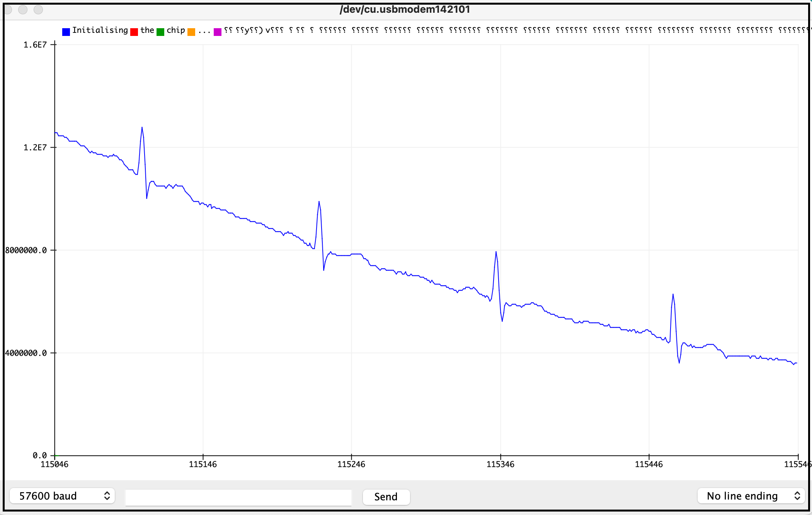This screenshot has width=812, height=515.
Task: Click the 8000000.0 y-axis label
Action: tap(26, 250)
